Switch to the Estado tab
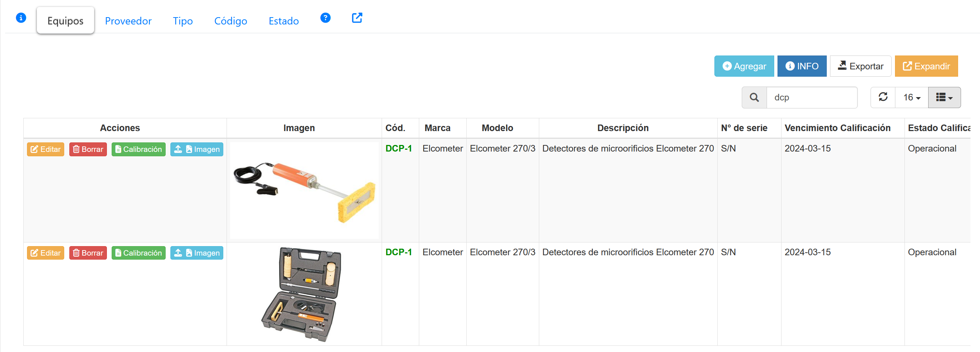The image size is (980, 352). (x=283, y=21)
